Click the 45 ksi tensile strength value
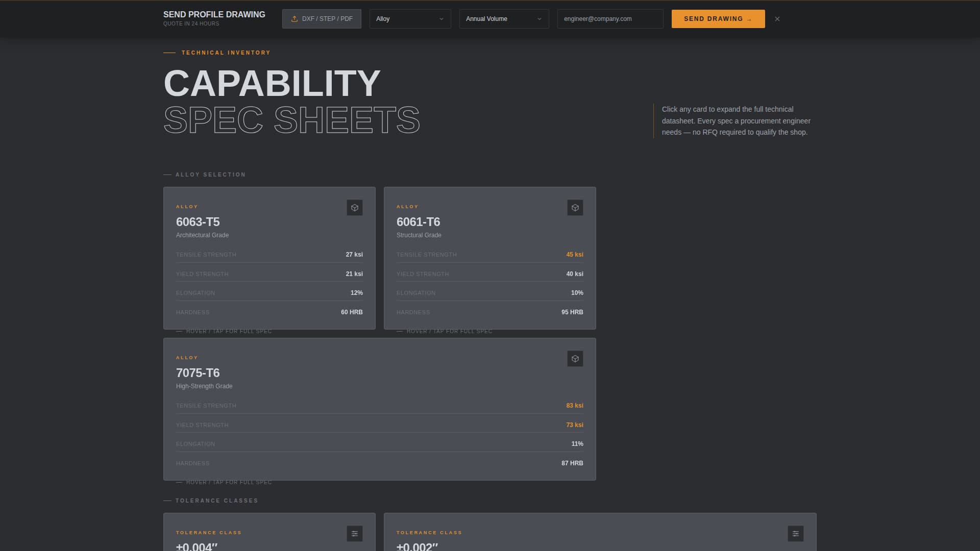This screenshot has width=980, height=551. pos(575,255)
